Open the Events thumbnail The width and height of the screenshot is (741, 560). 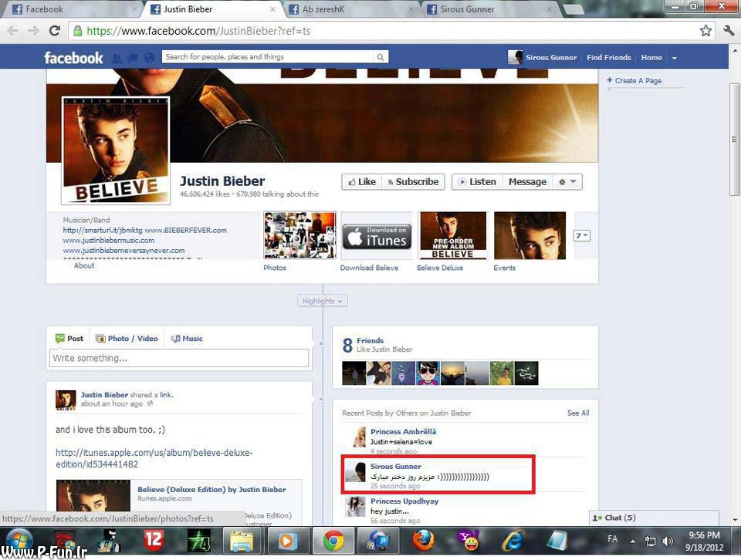point(530,235)
